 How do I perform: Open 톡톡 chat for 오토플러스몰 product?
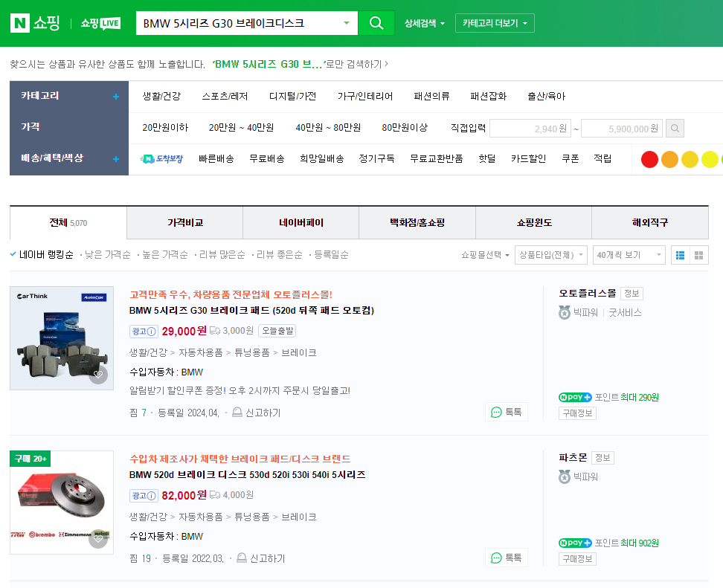[x=507, y=412]
